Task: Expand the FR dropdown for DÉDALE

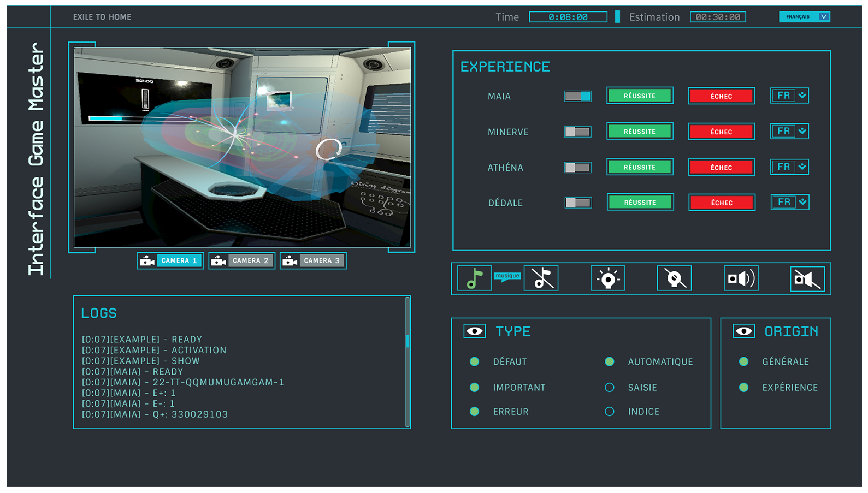Action: point(802,202)
